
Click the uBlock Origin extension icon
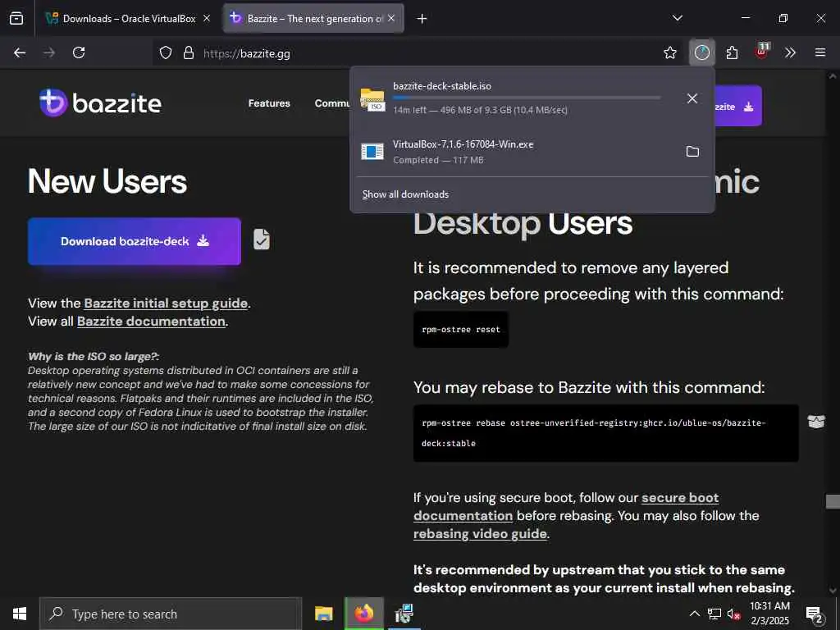[x=761, y=52]
